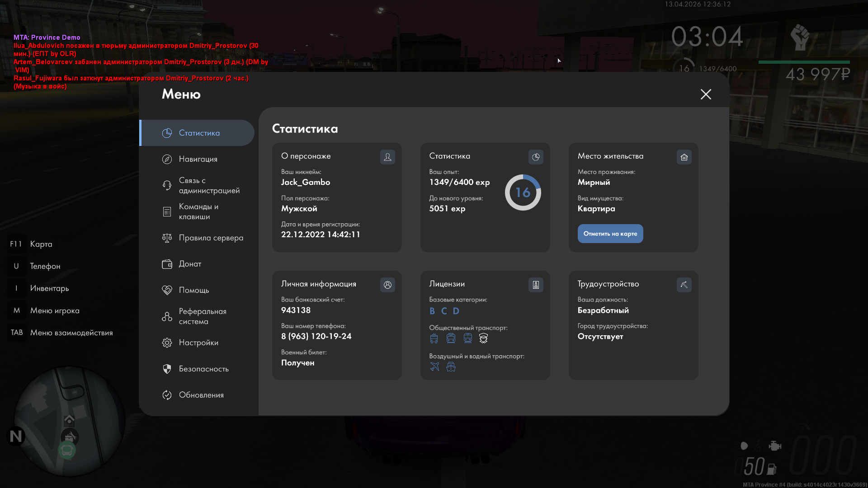
Task: Click the pickaxe icon in the Трудоустройство card
Action: [684, 285]
